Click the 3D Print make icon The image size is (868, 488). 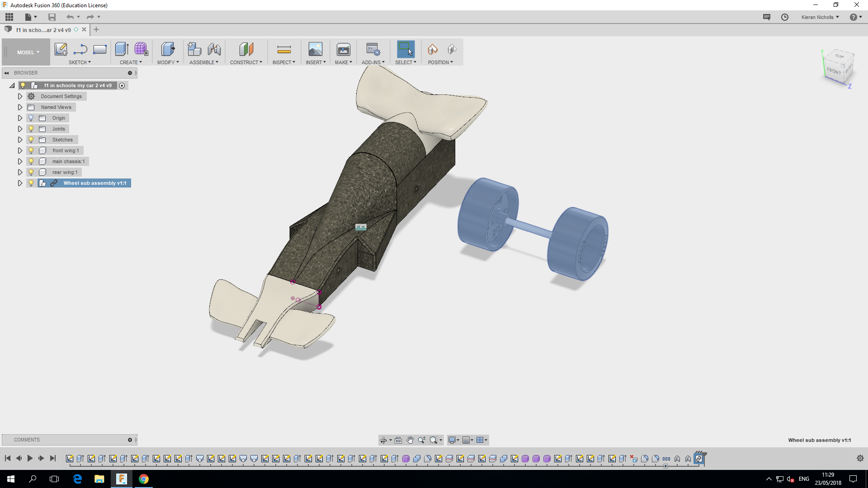(x=344, y=49)
